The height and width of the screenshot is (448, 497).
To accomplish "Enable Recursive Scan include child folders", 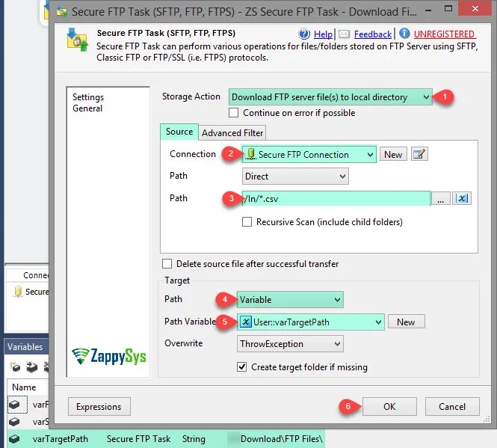I will (247, 222).
